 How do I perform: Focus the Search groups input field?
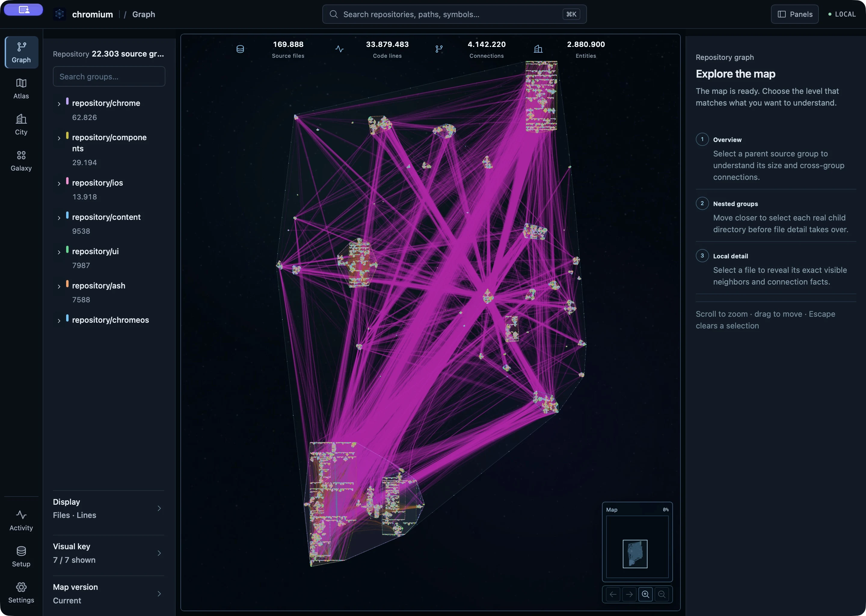pos(109,77)
